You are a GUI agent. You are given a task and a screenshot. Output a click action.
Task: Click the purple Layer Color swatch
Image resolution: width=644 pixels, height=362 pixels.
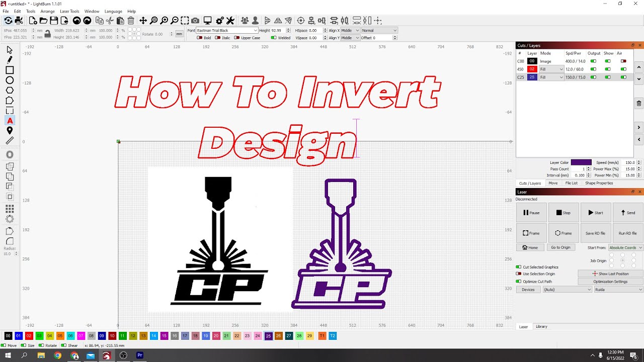(581, 162)
